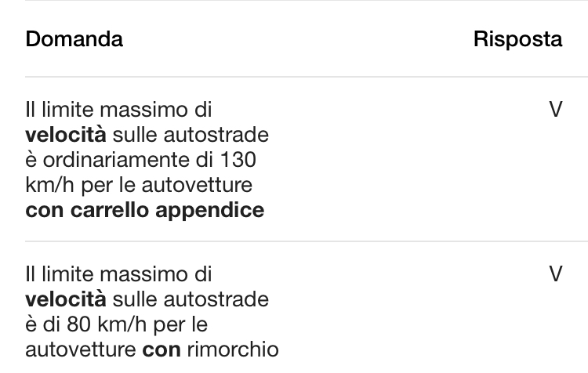588x373 pixels.
Task: Click the word 'rimorchio' in the second question
Action: 232,348
